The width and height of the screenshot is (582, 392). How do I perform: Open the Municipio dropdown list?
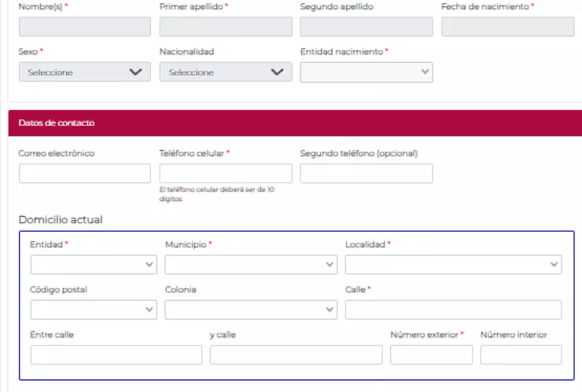pyautogui.click(x=251, y=265)
